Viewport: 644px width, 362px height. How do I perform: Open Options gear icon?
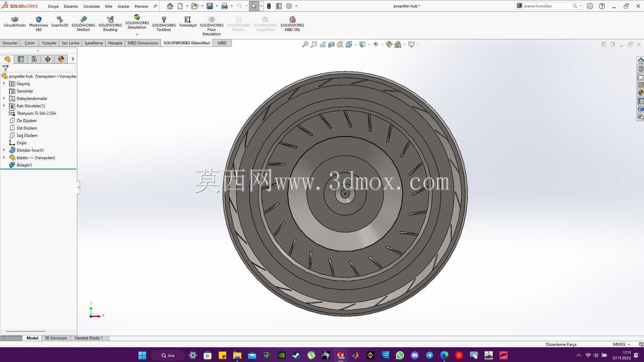tap(289, 6)
